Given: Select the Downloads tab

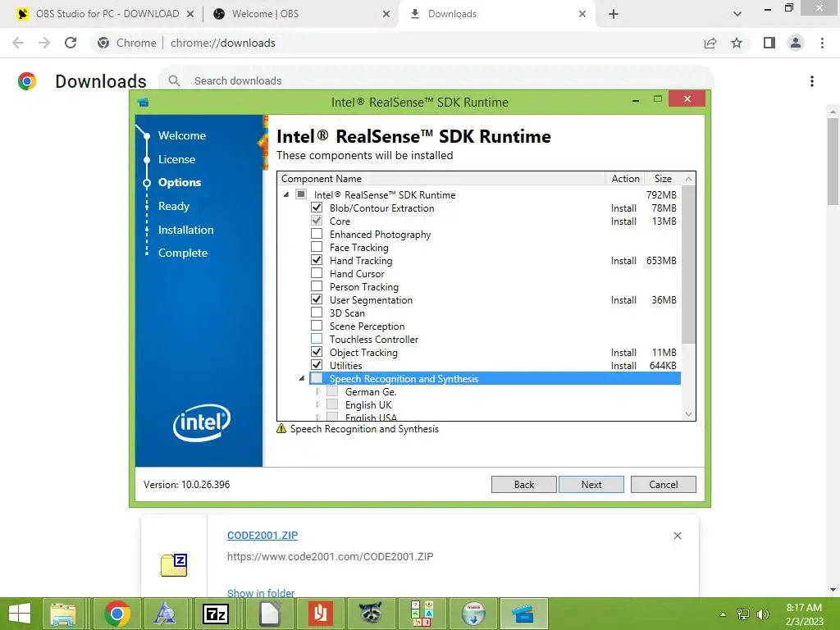Looking at the screenshot, I should tap(496, 14).
